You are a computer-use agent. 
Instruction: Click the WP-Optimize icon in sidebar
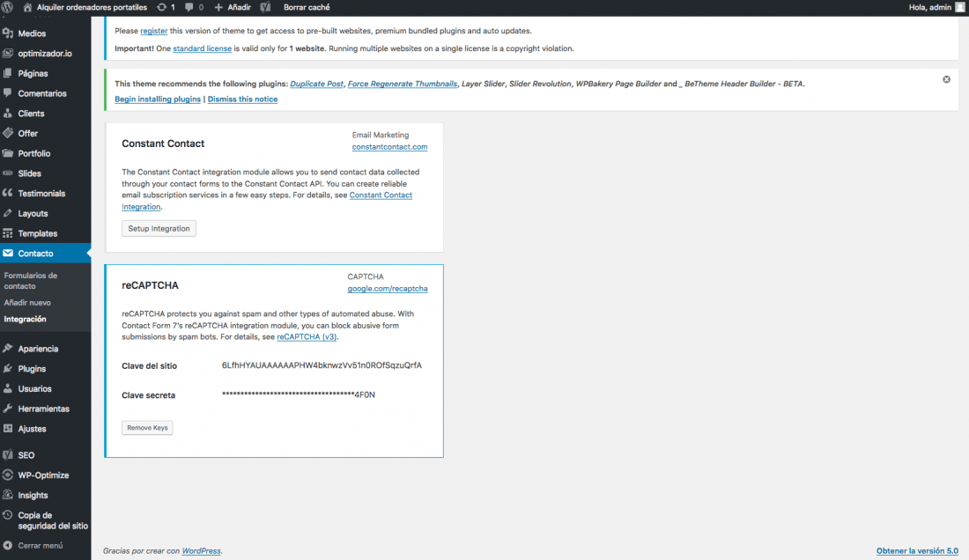tap(8, 475)
